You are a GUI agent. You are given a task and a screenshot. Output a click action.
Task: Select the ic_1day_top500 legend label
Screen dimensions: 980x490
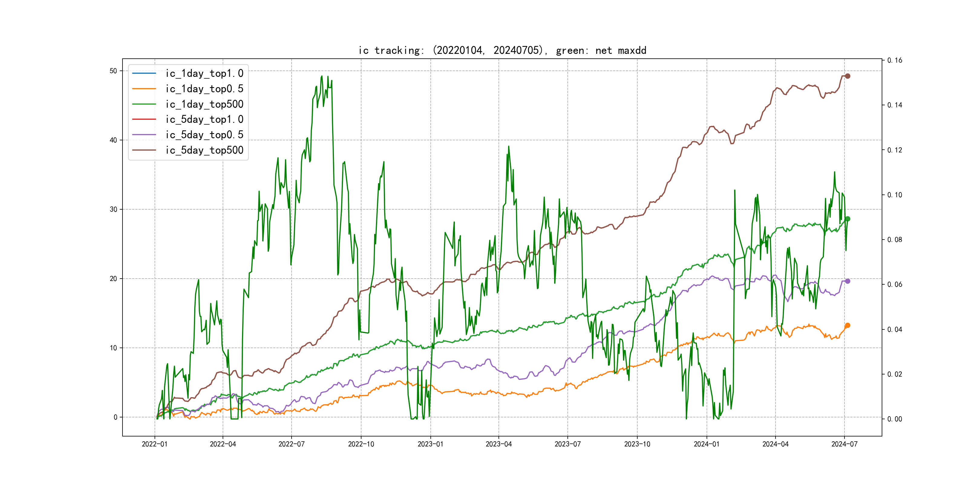(x=204, y=104)
